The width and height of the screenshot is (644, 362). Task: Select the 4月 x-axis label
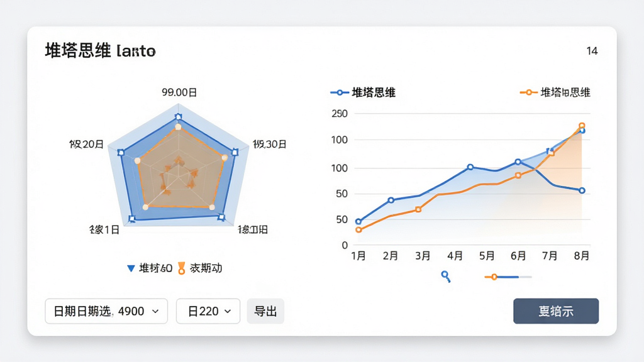(x=455, y=256)
